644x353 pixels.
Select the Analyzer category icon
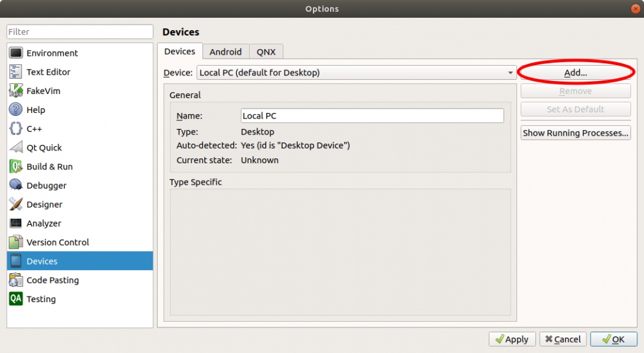pyautogui.click(x=16, y=223)
